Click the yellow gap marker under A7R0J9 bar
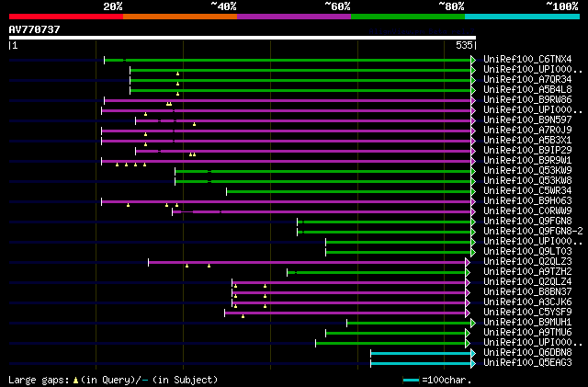 145,134
